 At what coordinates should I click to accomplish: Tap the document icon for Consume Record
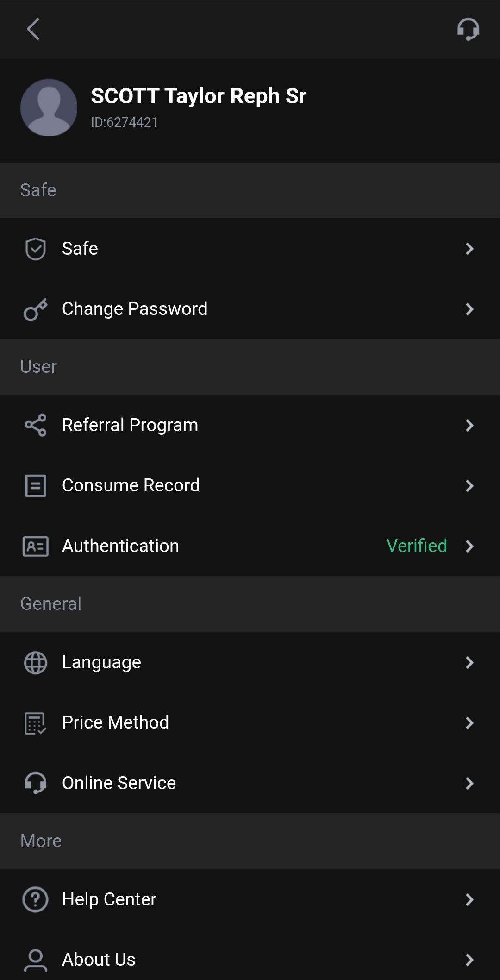tap(35, 486)
